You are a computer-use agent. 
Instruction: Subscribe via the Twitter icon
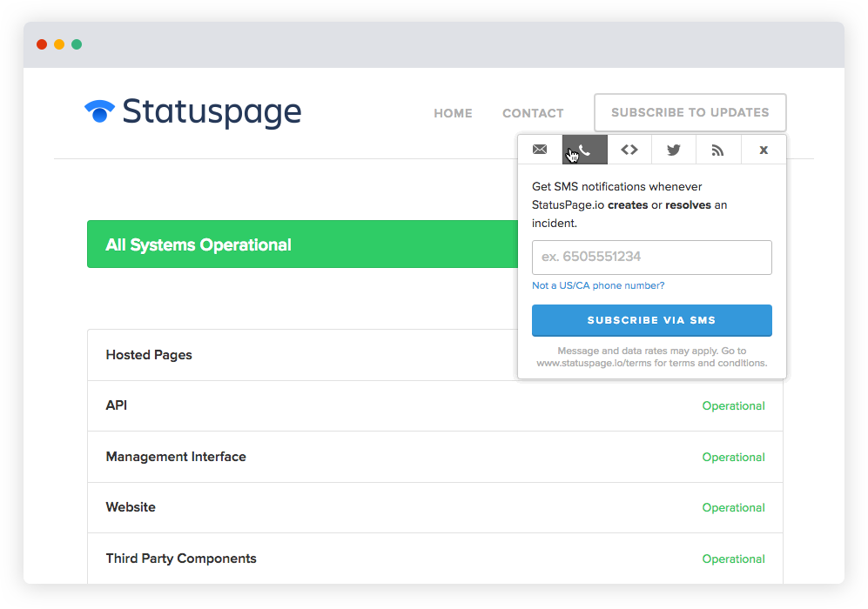[x=674, y=150]
